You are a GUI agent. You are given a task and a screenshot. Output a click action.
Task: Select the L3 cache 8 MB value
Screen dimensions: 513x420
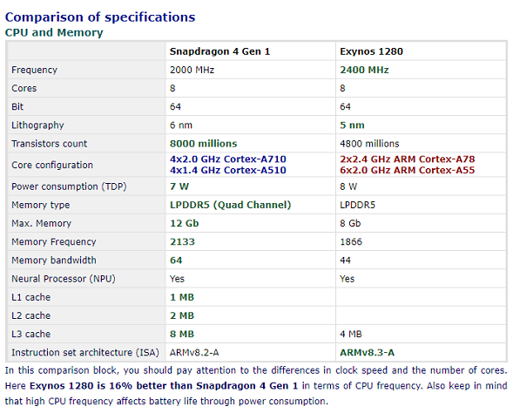tap(182, 335)
